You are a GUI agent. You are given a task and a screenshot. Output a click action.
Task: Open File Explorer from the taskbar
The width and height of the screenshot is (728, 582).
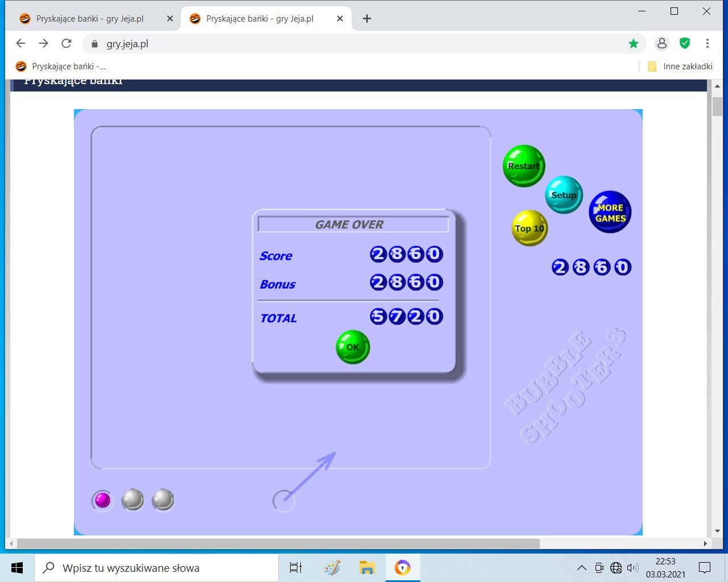coord(367,568)
